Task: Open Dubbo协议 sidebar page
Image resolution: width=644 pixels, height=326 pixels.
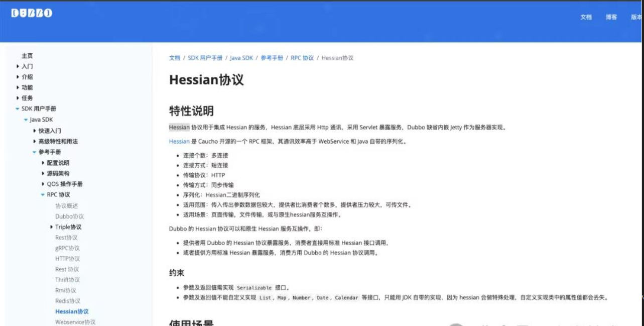Action: coord(70,216)
